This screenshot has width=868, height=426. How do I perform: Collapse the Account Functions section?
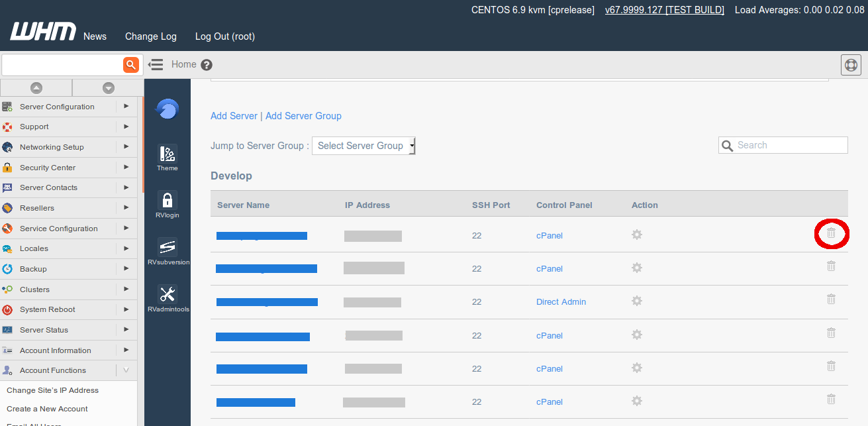pos(126,370)
